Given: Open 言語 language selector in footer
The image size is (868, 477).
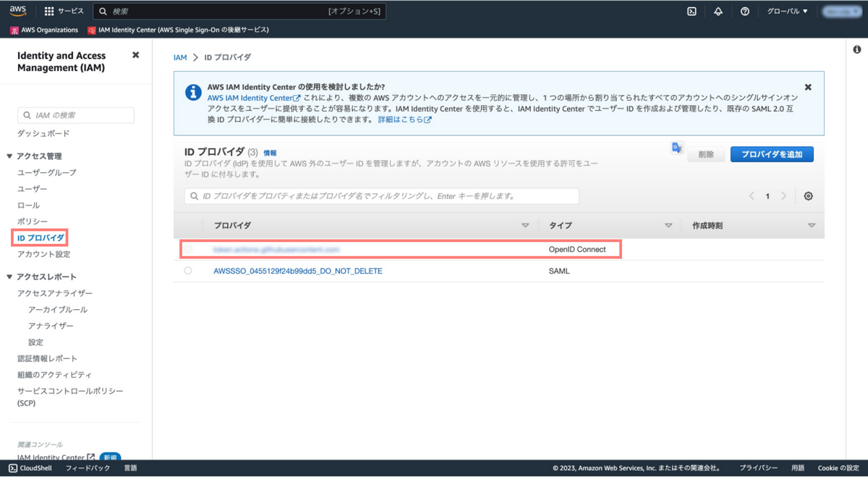Looking at the screenshot, I should (x=130, y=468).
